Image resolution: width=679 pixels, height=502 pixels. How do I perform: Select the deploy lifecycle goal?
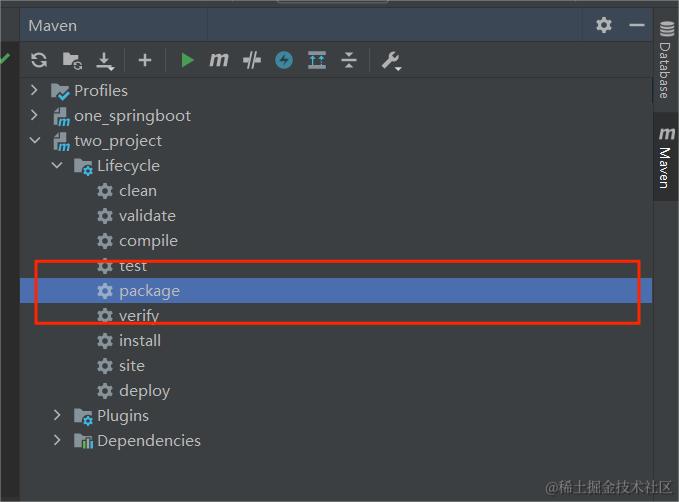click(145, 391)
